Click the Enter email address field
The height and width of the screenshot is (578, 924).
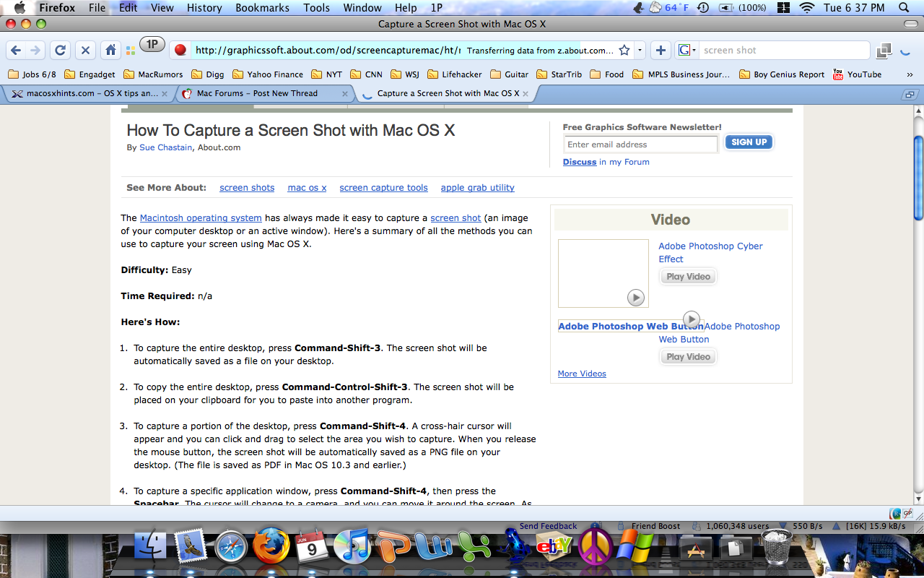tap(640, 144)
